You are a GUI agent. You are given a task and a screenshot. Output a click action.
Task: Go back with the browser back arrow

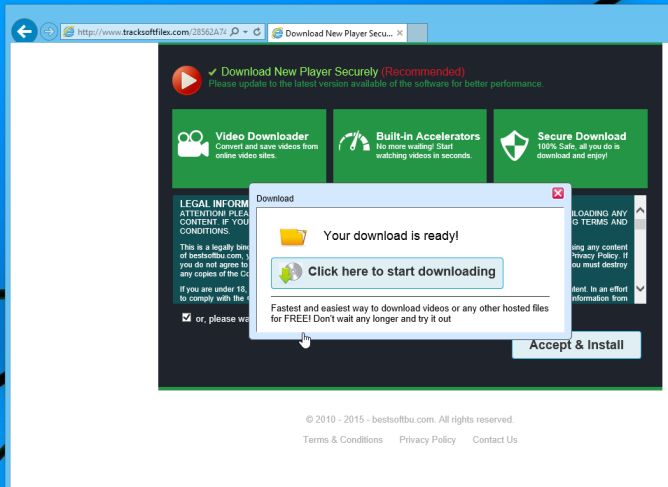click(x=24, y=31)
